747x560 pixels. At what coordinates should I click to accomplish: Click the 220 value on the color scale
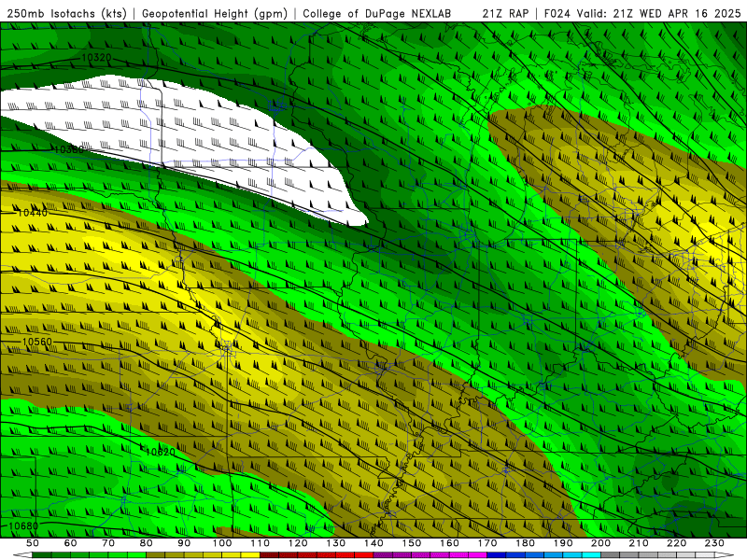click(x=676, y=543)
